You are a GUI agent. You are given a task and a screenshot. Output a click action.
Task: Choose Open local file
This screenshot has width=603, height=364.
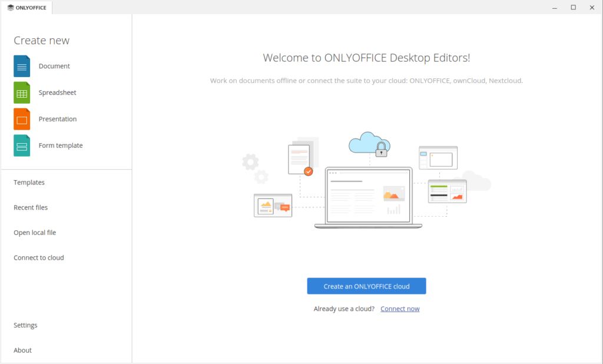35,233
